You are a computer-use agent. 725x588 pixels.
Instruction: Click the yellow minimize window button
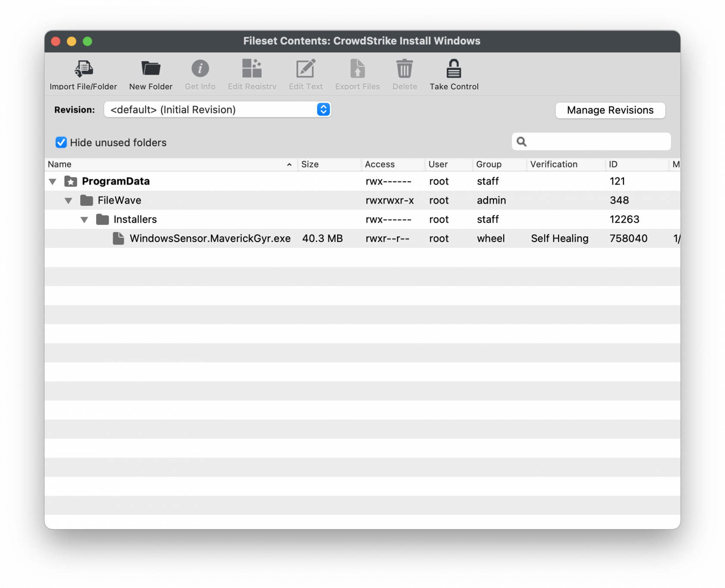point(72,41)
